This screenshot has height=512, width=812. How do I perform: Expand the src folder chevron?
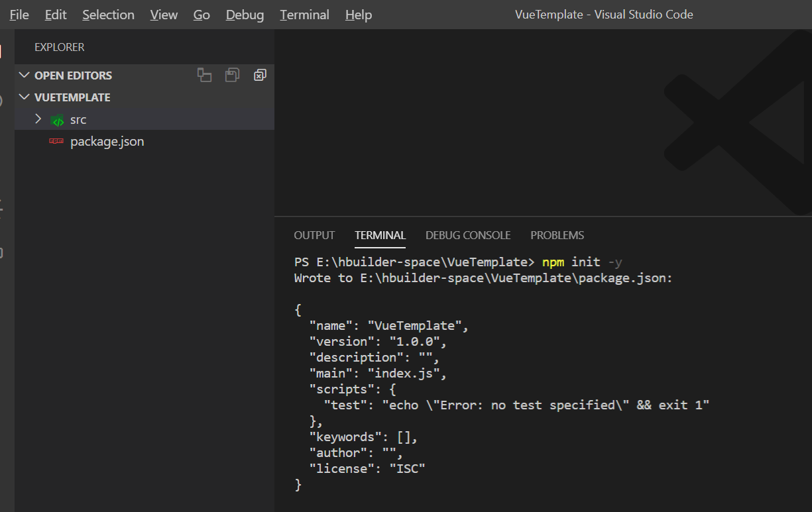pos(38,119)
